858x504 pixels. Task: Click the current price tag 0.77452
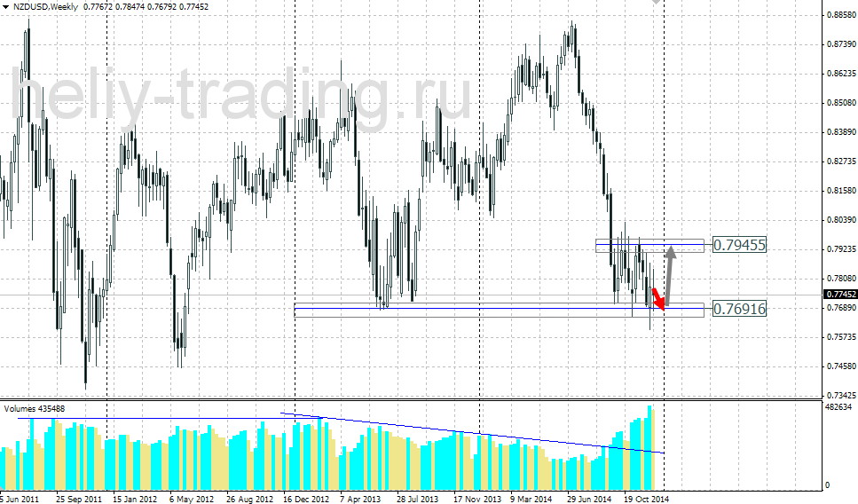click(840, 295)
